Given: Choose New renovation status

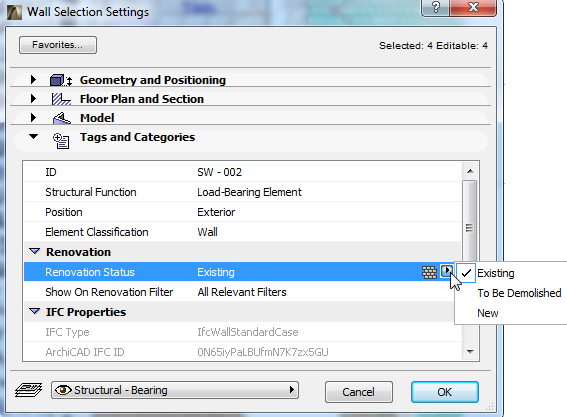Looking at the screenshot, I should [x=487, y=313].
